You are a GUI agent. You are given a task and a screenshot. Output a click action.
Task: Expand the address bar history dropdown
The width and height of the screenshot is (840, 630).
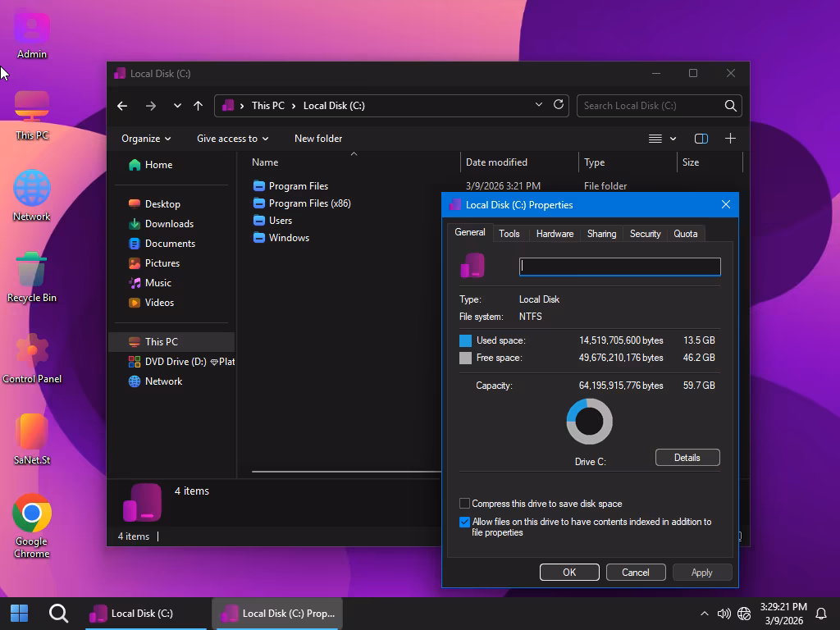tap(538, 105)
